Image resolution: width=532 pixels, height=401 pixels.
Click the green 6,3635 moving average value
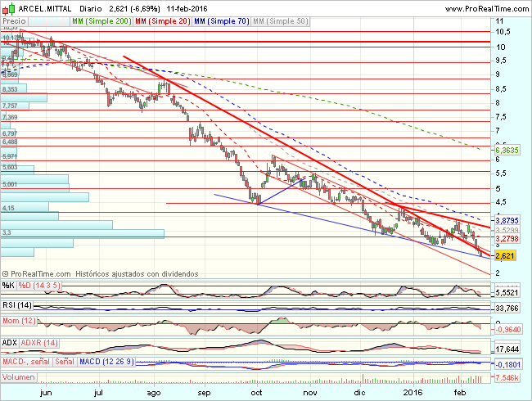(507, 150)
